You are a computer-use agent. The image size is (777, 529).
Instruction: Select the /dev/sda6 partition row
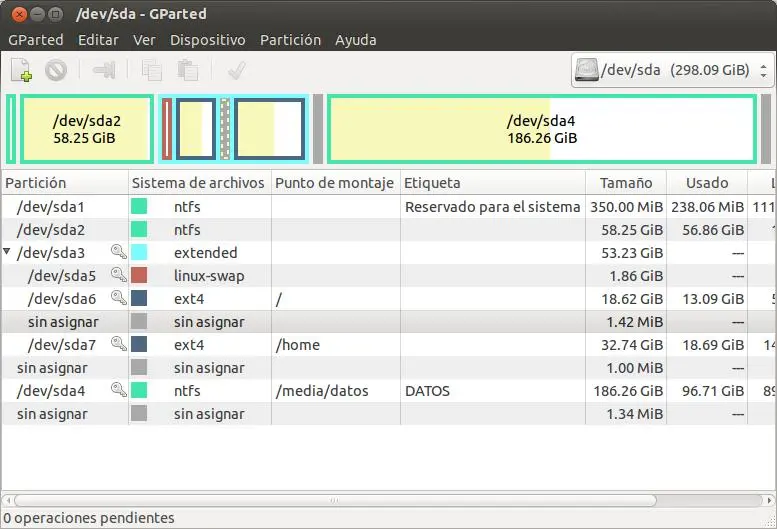coord(388,299)
